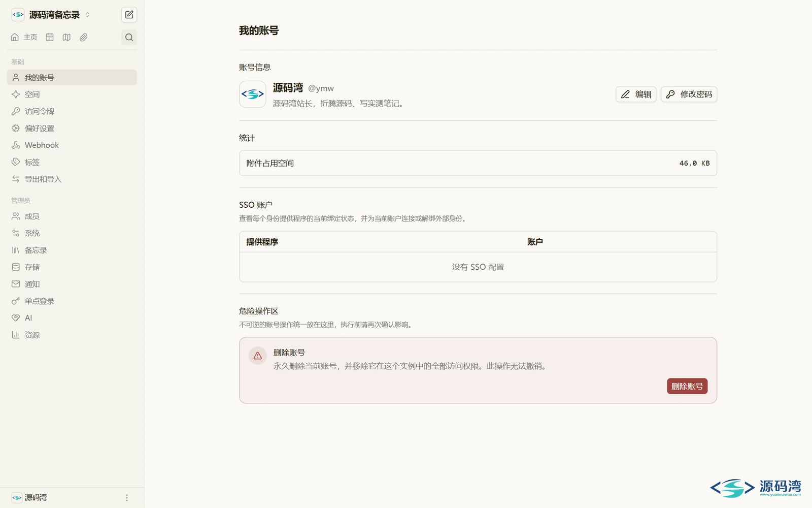The width and height of the screenshot is (812, 508).
Task: Open 空间 settings section
Action: 72,94
